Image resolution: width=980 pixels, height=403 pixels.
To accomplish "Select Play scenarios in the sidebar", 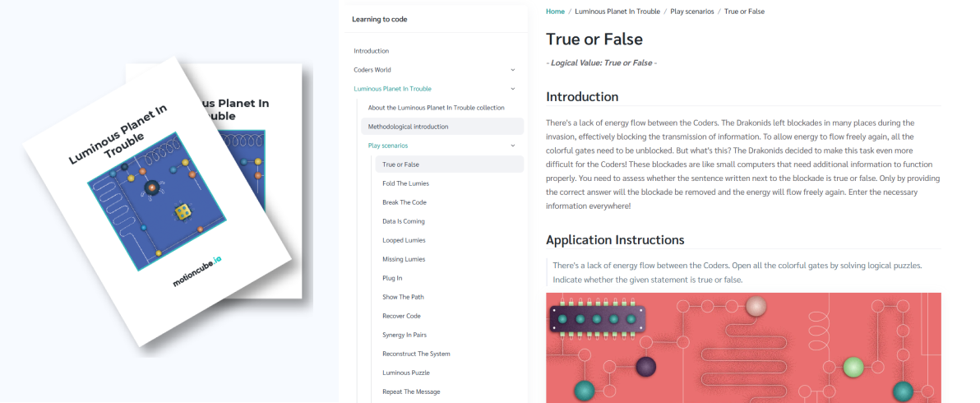I will click(388, 146).
